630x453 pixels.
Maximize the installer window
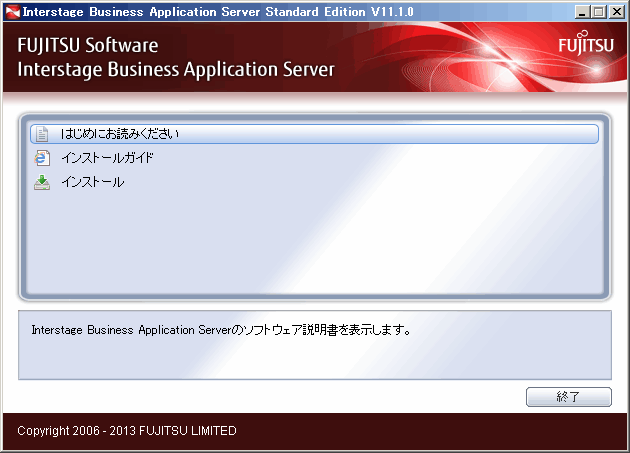(x=598, y=12)
